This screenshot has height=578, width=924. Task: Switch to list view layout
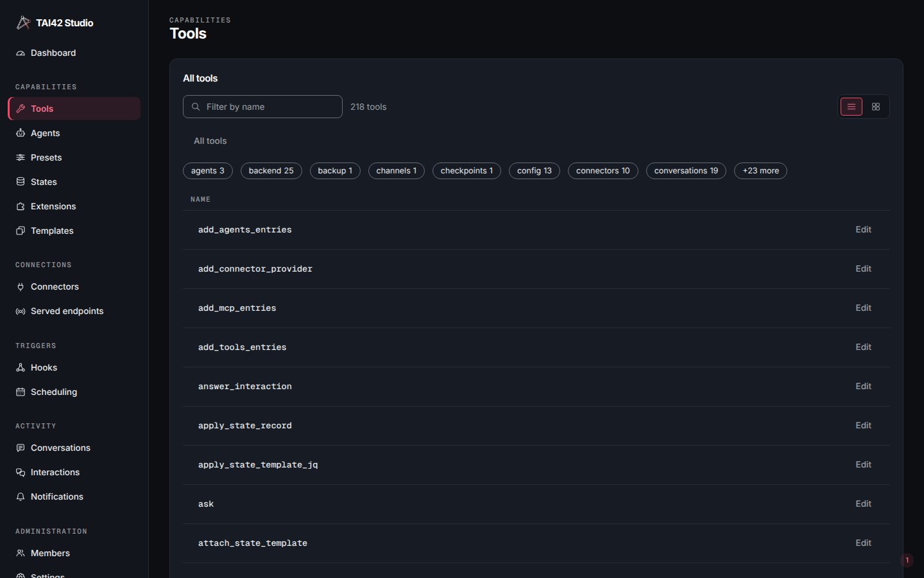(851, 107)
